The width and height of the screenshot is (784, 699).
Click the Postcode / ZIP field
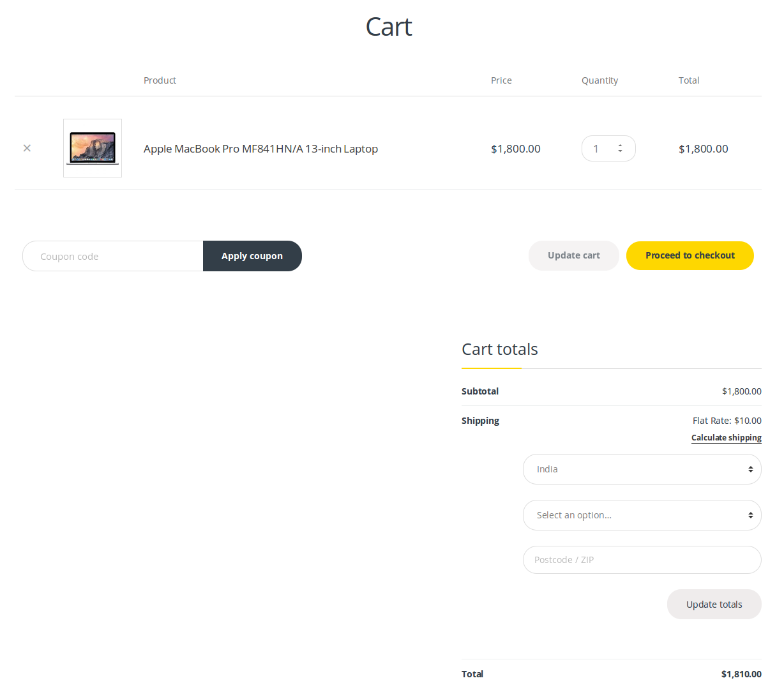coord(642,560)
